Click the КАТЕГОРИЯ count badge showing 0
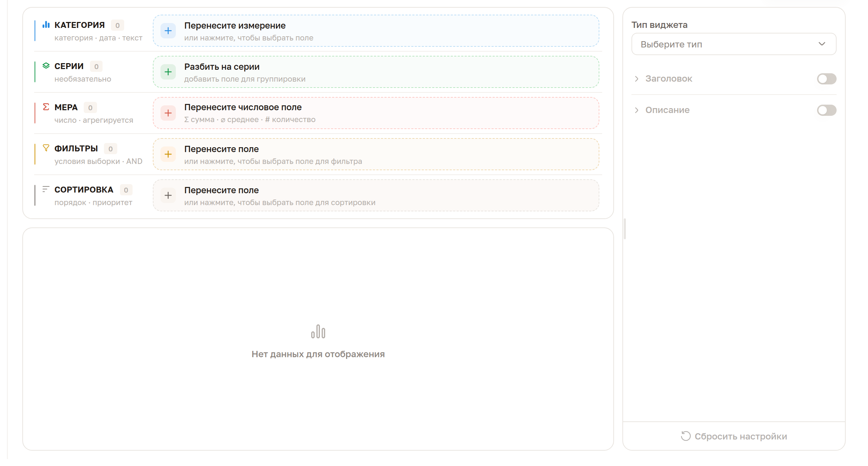 pos(118,25)
